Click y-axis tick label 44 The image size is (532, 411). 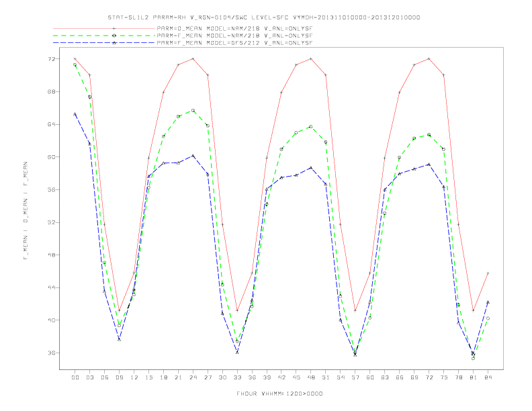[x=52, y=287]
